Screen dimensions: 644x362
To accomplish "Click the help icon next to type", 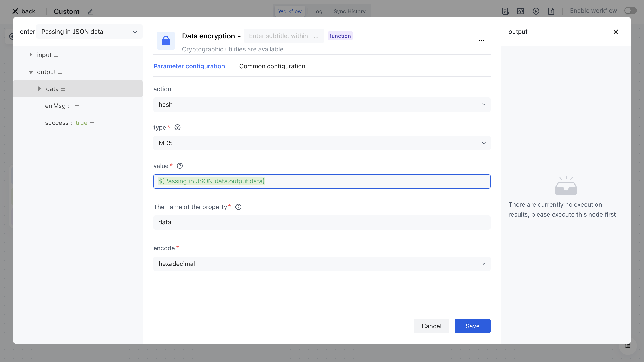I will click(x=178, y=127).
